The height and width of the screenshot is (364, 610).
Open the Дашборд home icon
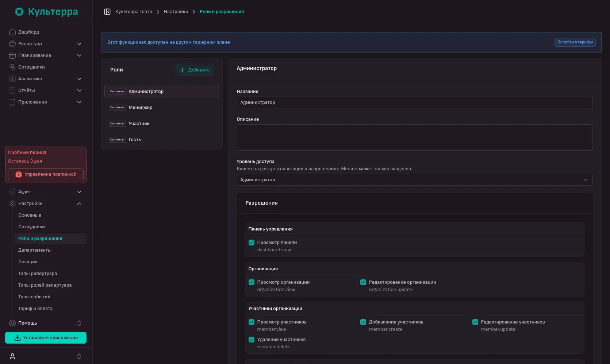coord(12,32)
